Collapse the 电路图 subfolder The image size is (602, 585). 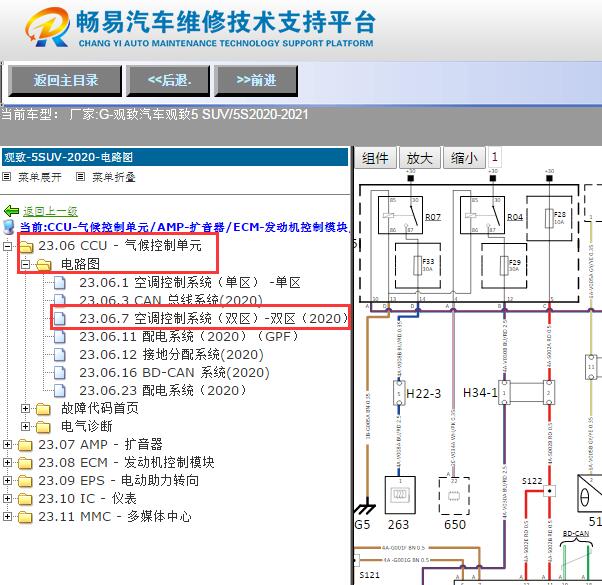coord(25,264)
